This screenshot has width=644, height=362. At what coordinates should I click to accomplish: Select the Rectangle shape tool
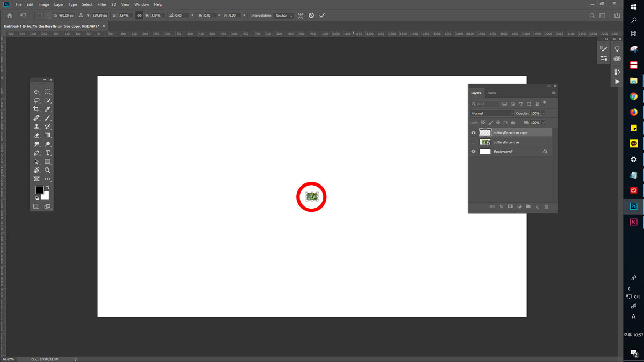pyautogui.click(x=47, y=161)
